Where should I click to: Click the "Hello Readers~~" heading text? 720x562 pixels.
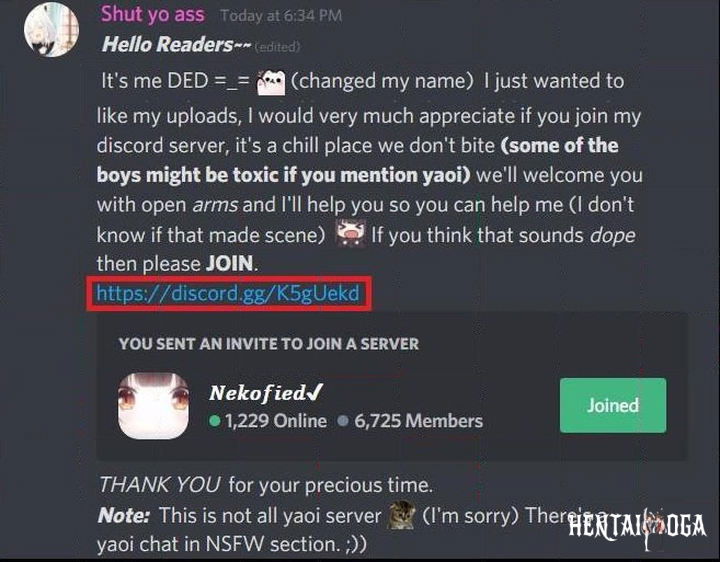[x=176, y=45]
